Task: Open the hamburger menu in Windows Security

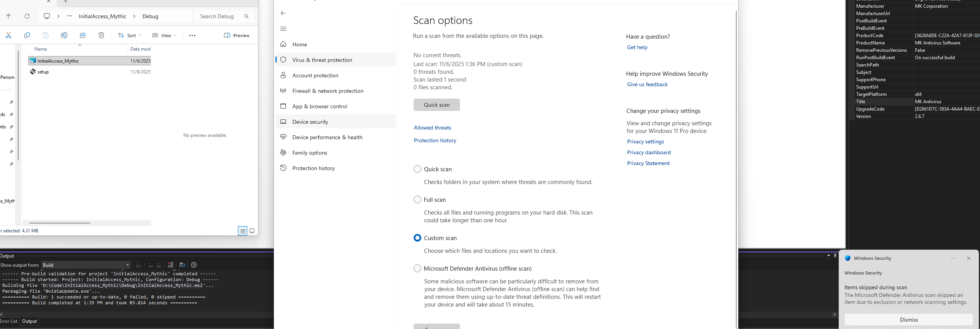Action: [283, 29]
